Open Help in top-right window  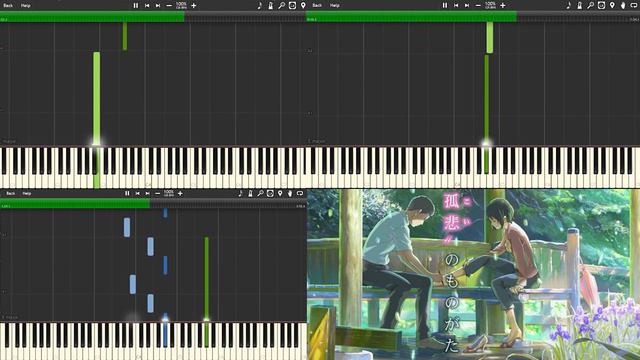pos(335,6)
